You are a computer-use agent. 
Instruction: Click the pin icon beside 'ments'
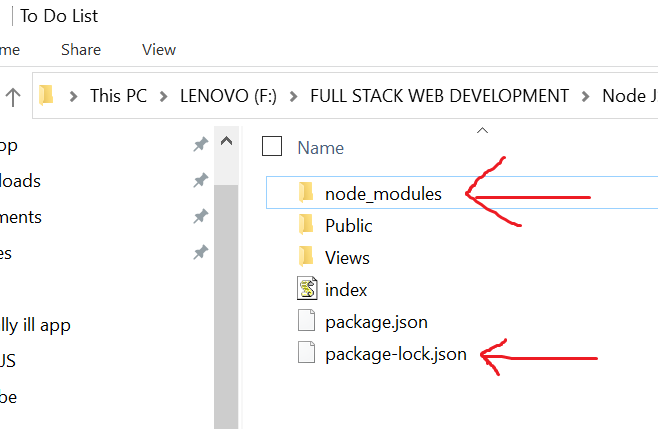click(201, 217)
